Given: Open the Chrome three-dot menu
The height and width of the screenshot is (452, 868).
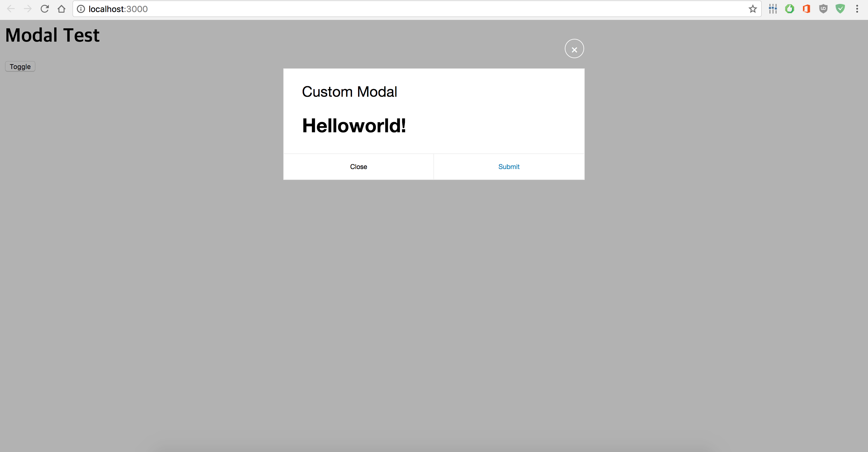Looking at the screenshot, I should [857, 9].
